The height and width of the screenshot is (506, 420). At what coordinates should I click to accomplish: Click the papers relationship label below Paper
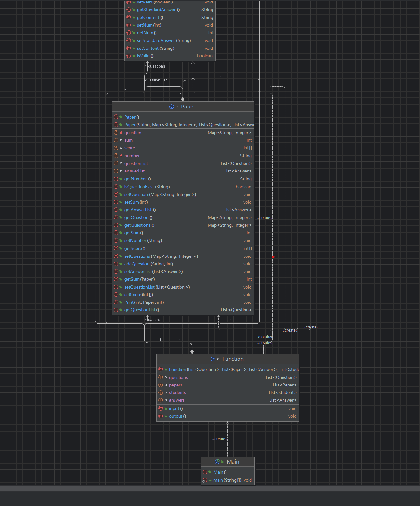point(154,320)
